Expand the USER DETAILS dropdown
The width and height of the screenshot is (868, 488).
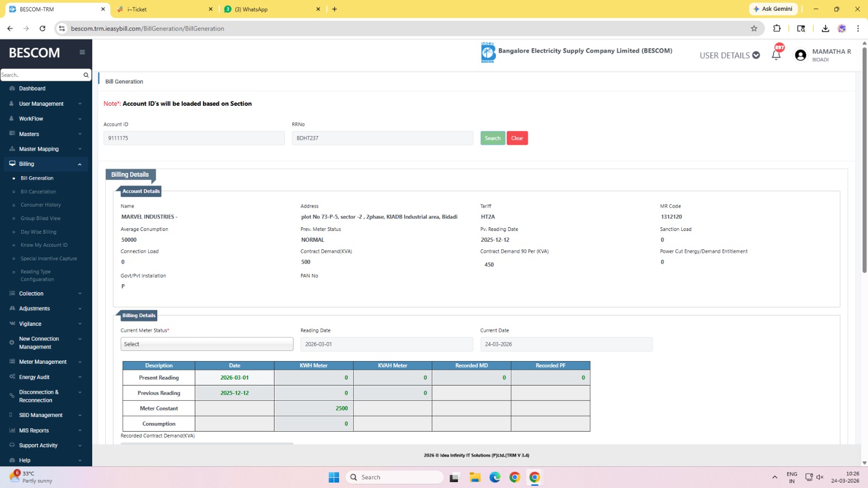(x=729, y=55)
